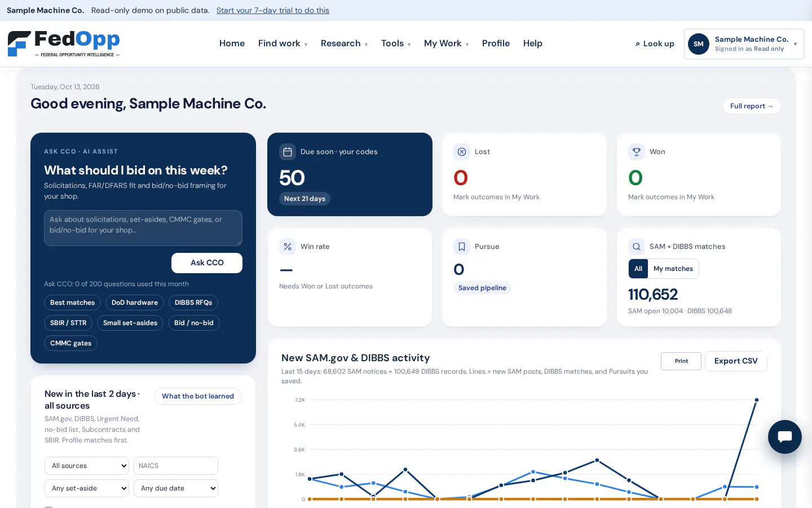The width and height of the screenshot is (812, 508).
Task: Click the Ask CCO question text box
Action: tap(143, 228)
